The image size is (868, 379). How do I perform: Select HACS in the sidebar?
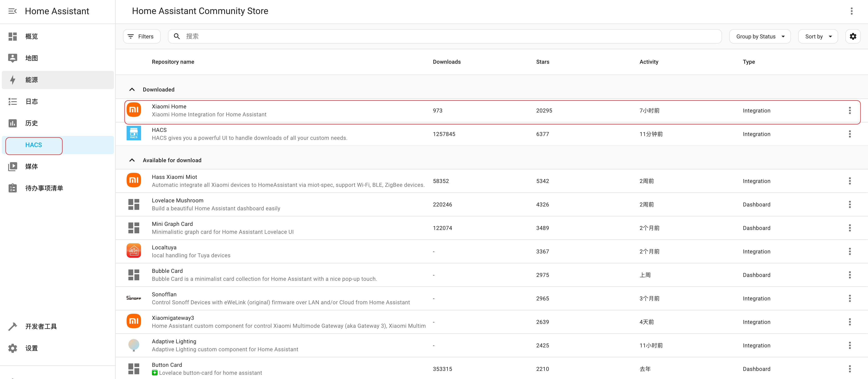(x=58, y=145)
